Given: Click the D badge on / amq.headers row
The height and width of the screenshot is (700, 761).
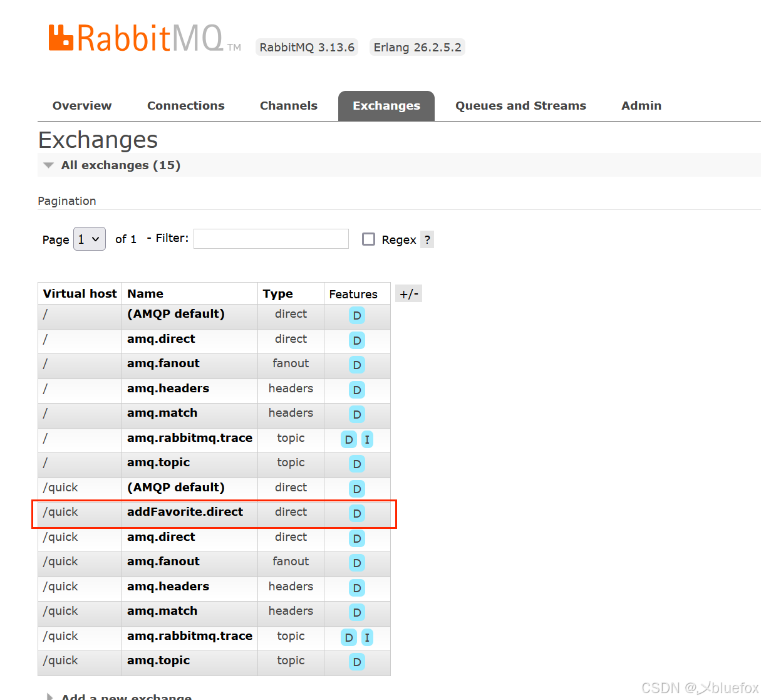Looking at the screenshot, I should [357, 390].
